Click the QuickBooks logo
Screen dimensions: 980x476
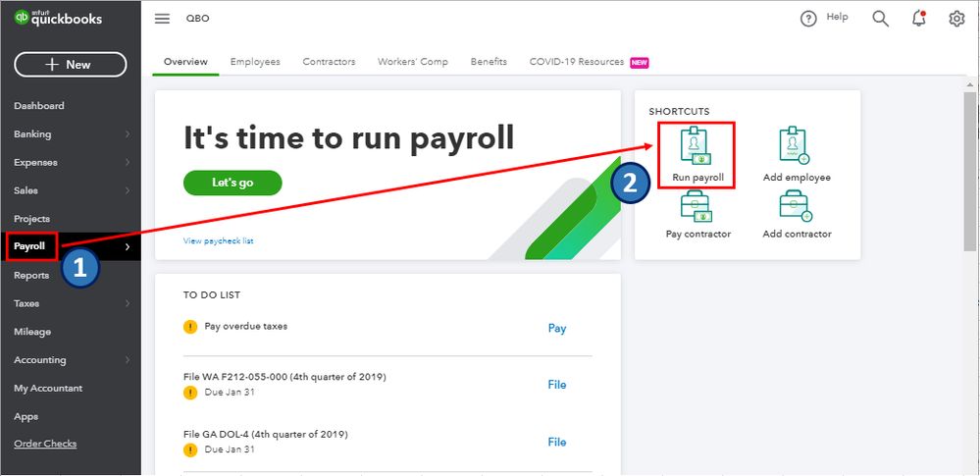(58, 19)
